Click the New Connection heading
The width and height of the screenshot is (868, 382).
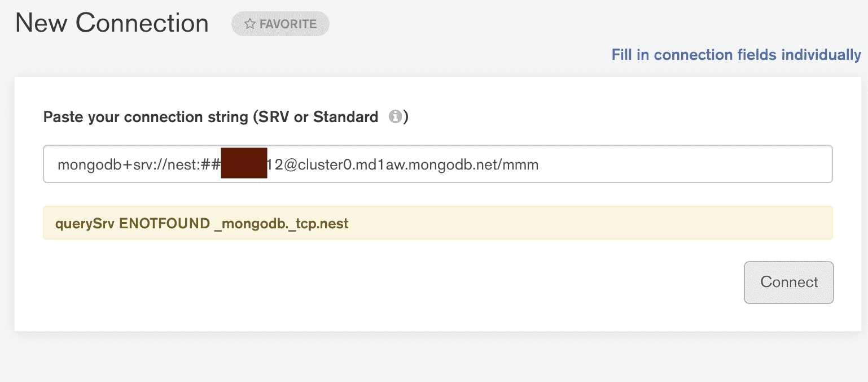coord(112,24)
